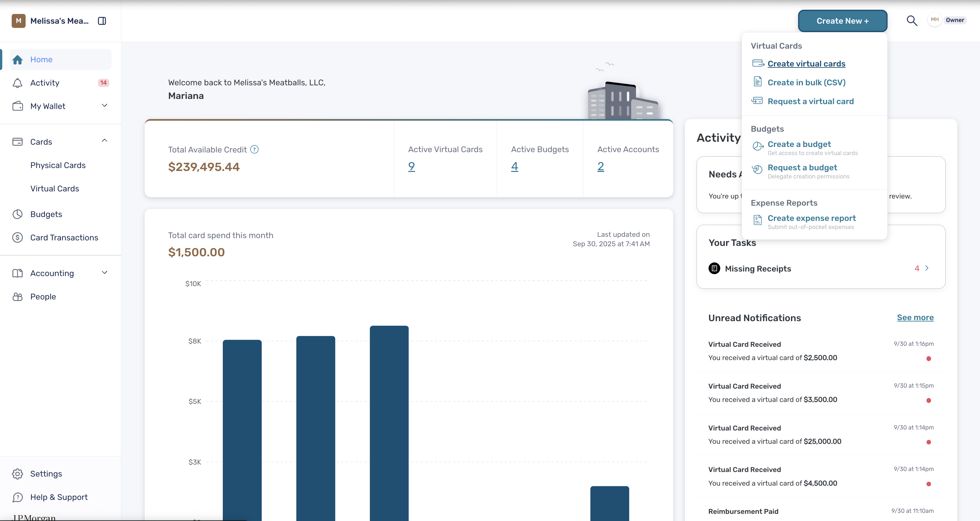Click the sidebar collapse panel icon

tap(102, 21)
